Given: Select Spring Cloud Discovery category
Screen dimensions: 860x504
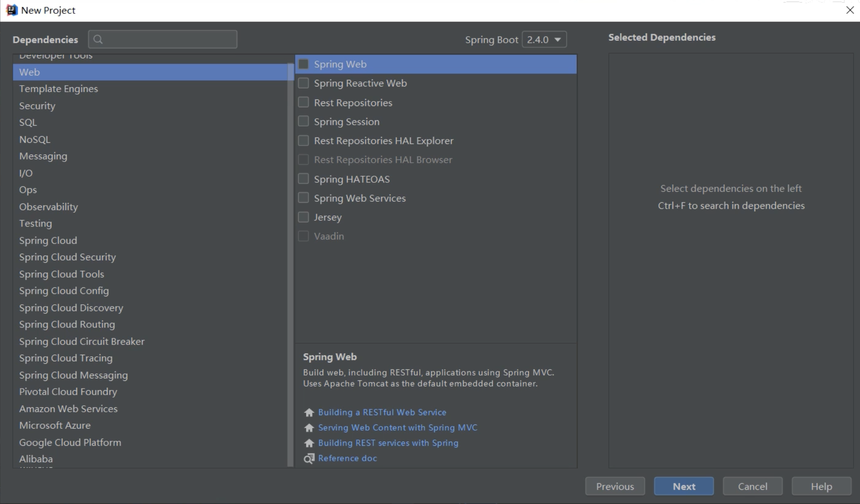Looking at the screenshot, I should coord(151,308).
